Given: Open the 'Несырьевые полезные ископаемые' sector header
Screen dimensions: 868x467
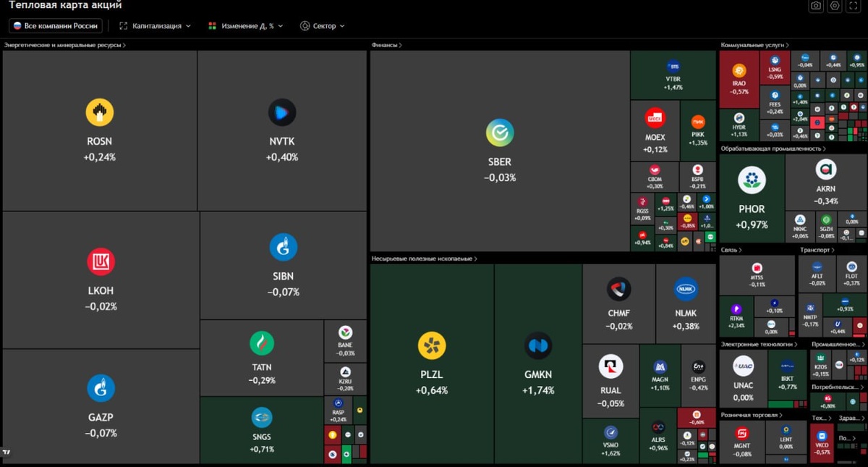Looking at the screenshot, I should 425,258.
